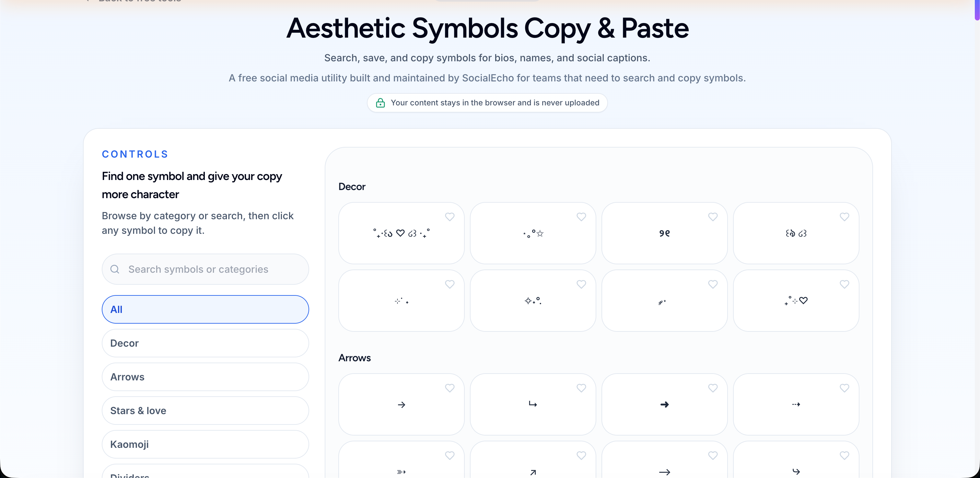This screenshot has width=980, height=478.
Task: Copy the ʚɞ wings decor symbol
Action: coord(796,233)
